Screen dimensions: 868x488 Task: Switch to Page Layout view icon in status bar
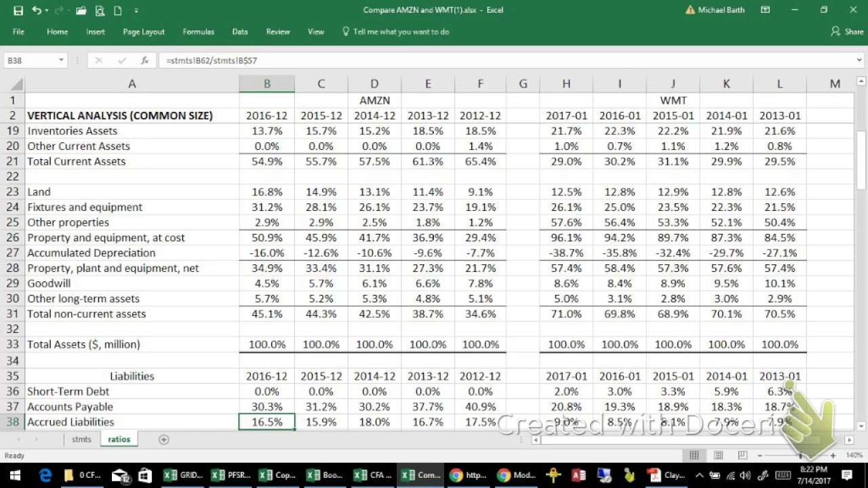pos(719,455)
